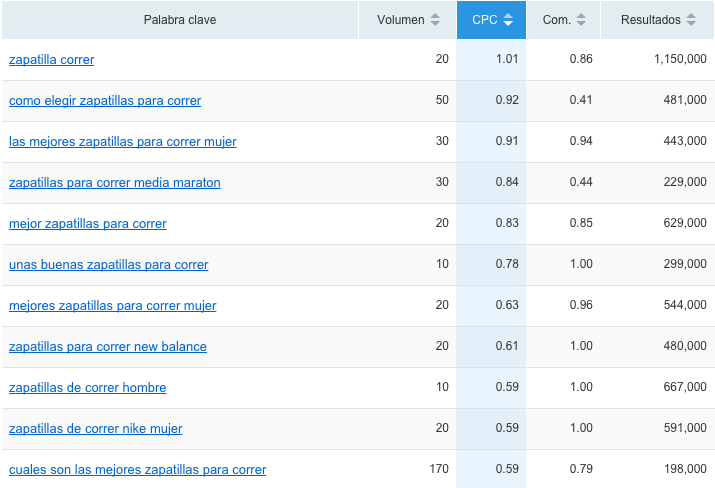The width and height of the screenshot is (715, 488).
Task: Sort by Resultados column arrows
Action: point(691,20)
